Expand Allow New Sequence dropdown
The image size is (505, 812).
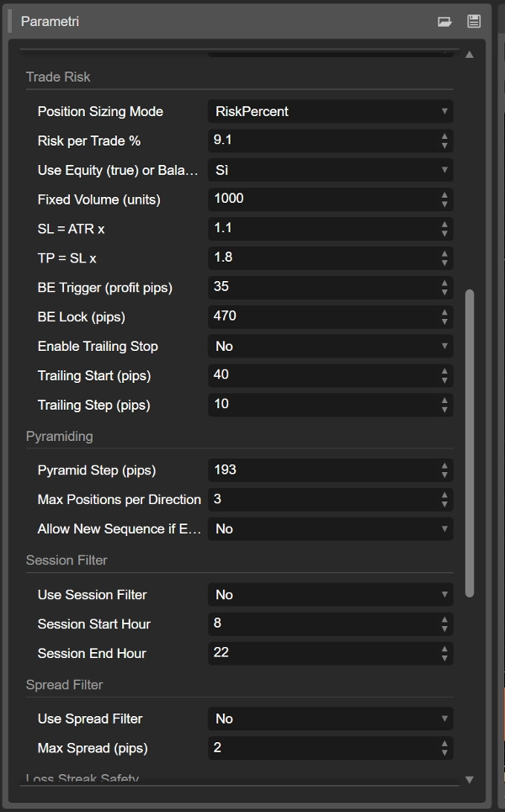(330, 528)
